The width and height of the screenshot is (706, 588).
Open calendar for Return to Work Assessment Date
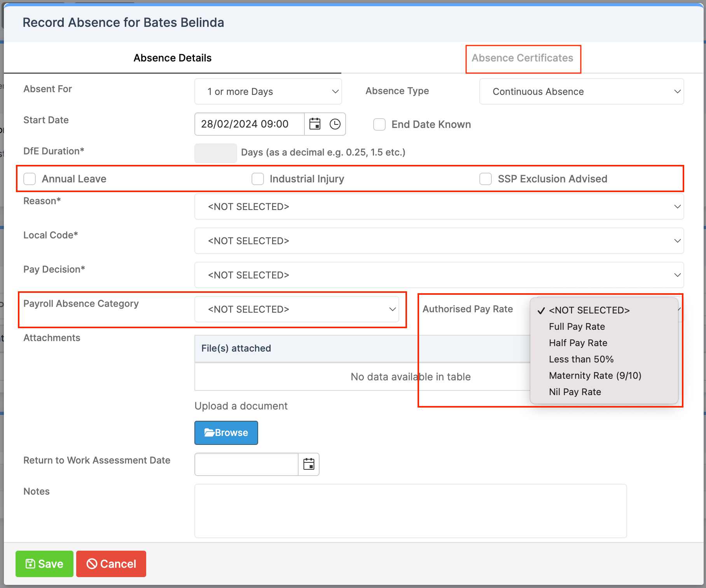tap(308, 464)
